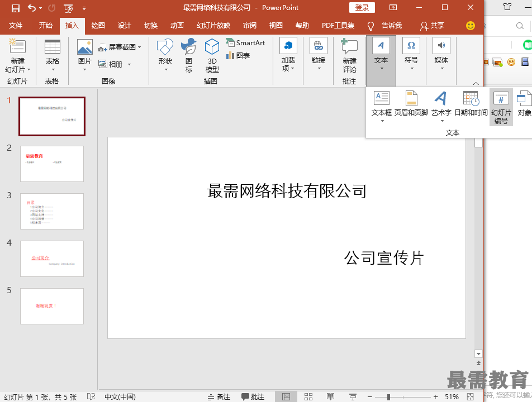Click the 登录 sign-in button

(362, 7)
